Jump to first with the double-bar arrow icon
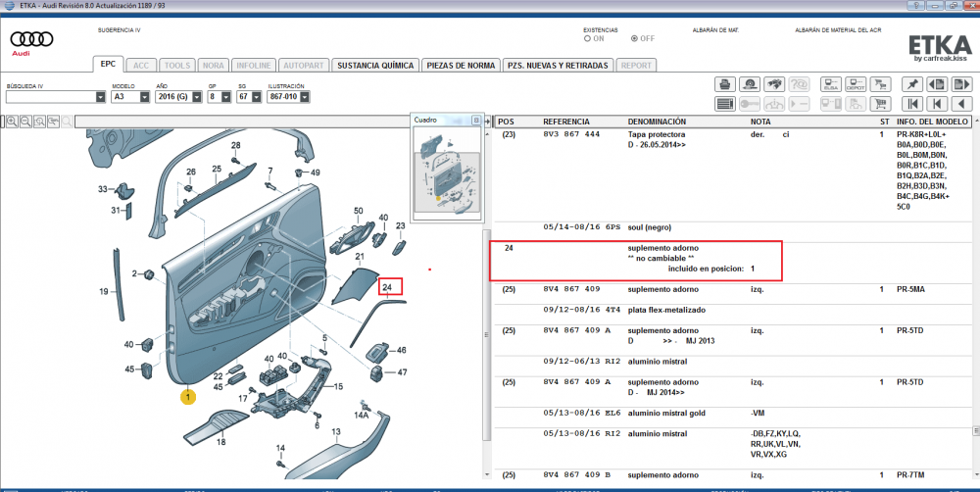The width and height of the screenshot is (980, 492). (x=912, y=104)
